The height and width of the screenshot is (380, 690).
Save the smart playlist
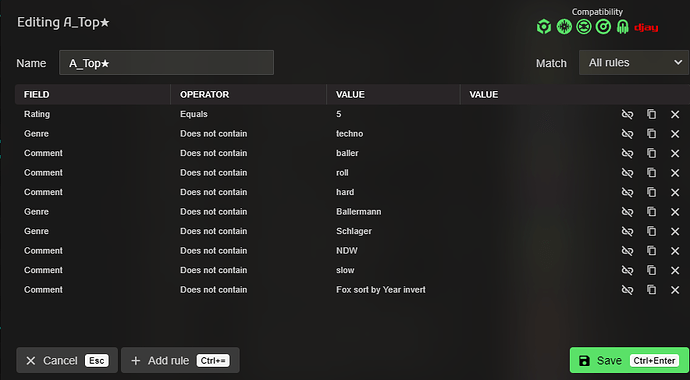(629, 361)
